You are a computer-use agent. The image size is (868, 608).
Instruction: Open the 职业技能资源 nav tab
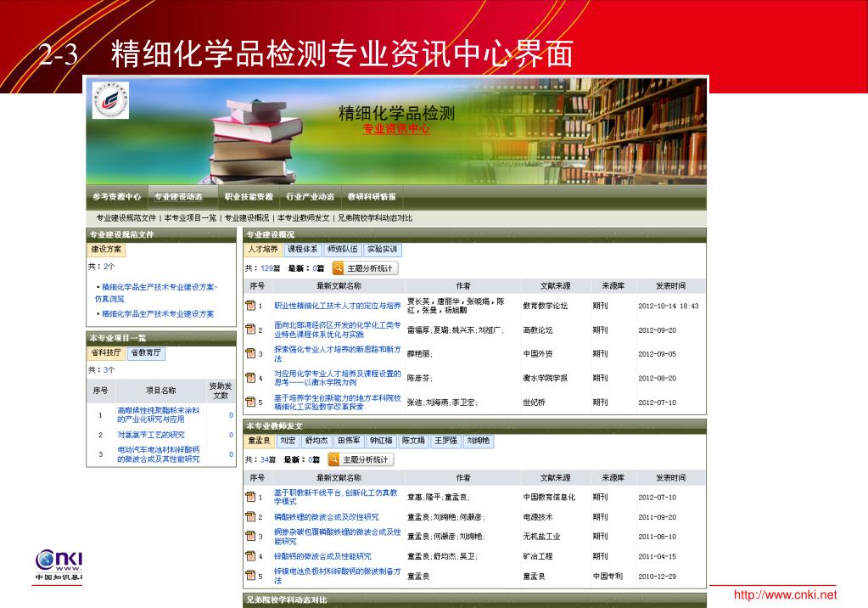point(249,197)
